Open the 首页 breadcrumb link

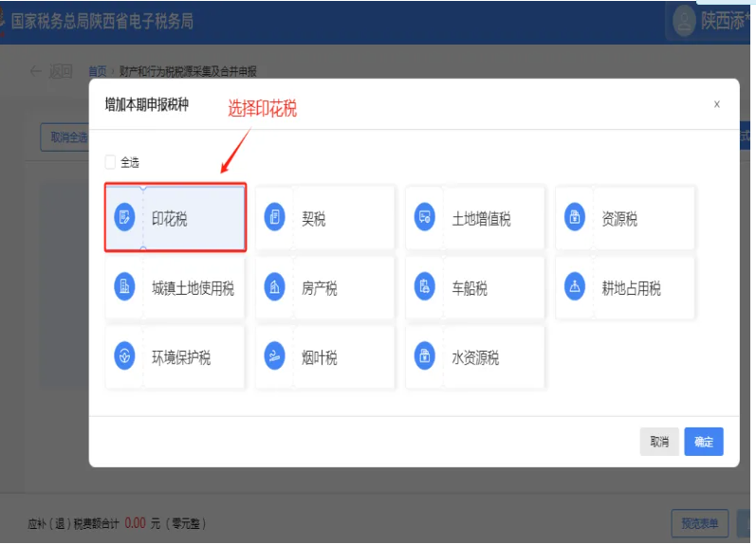97,71
